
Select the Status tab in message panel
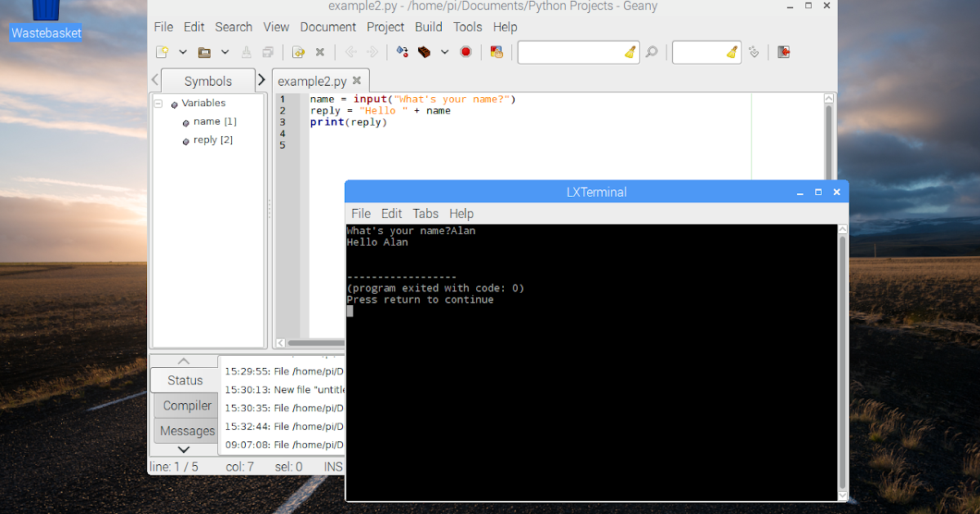tap(185, 380)
